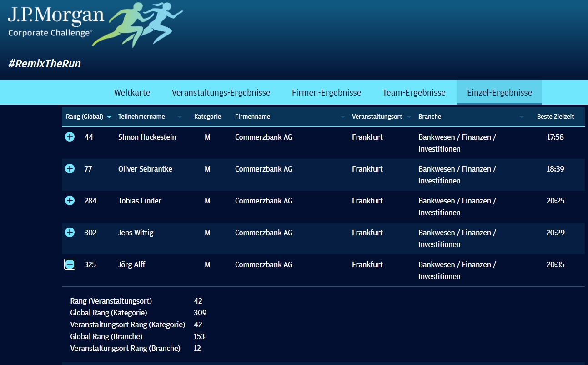The image size is (588, 365).
Task: Click the Kategorie column header
Action: pos(207,117)
